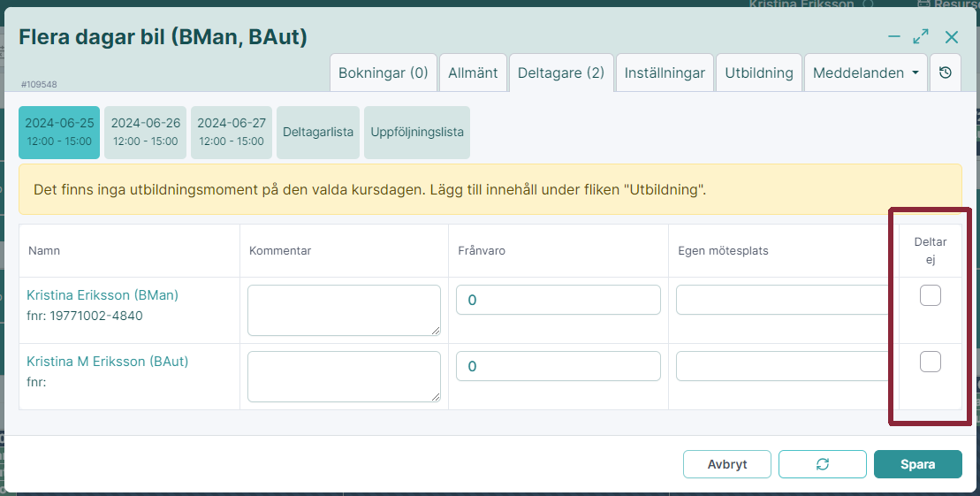This screenshot has height=496, width=980.
Task: Open the Deltagarlista view
Action: point(318,132)
